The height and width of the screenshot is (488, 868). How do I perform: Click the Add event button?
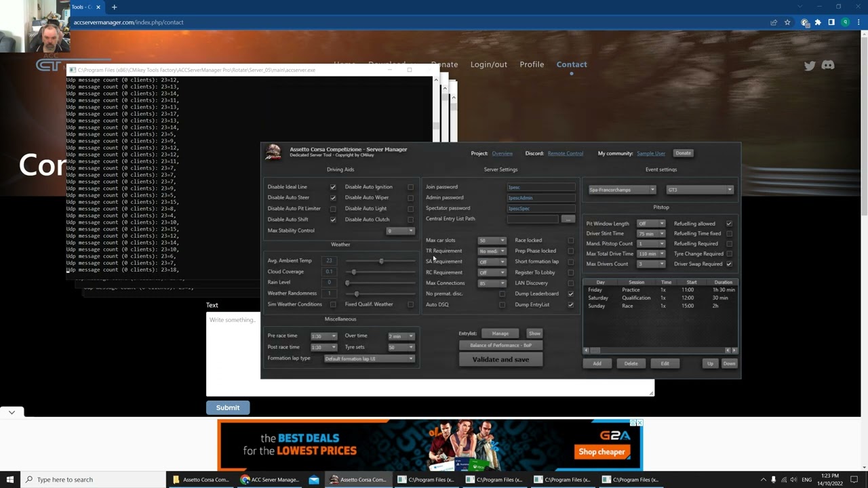tap(597, 363)
